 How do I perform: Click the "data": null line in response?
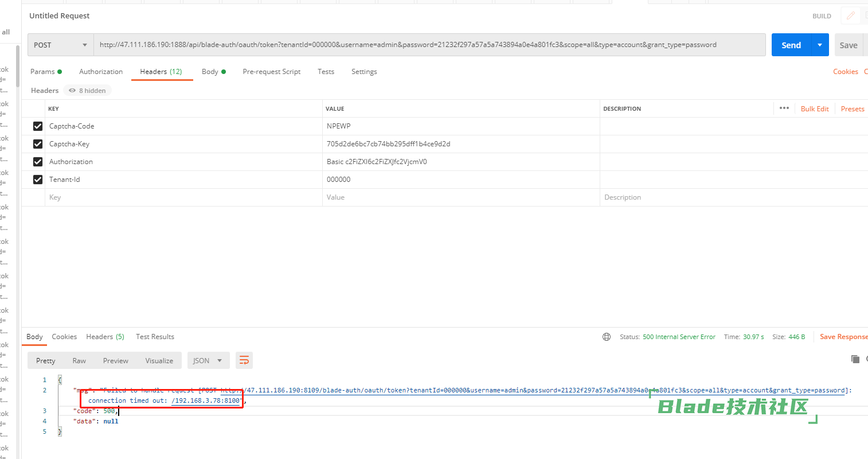pyautogui.click(x=96, y=421)
